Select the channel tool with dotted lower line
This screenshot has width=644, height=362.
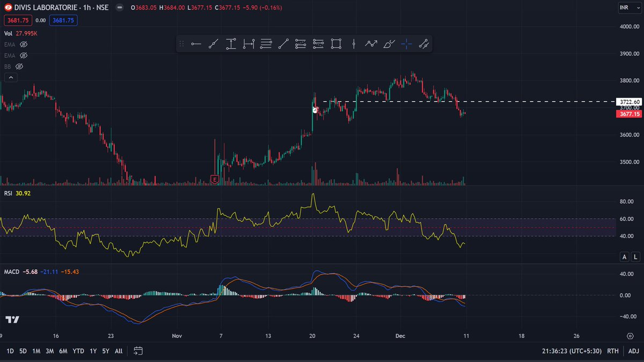pos(318,44)
